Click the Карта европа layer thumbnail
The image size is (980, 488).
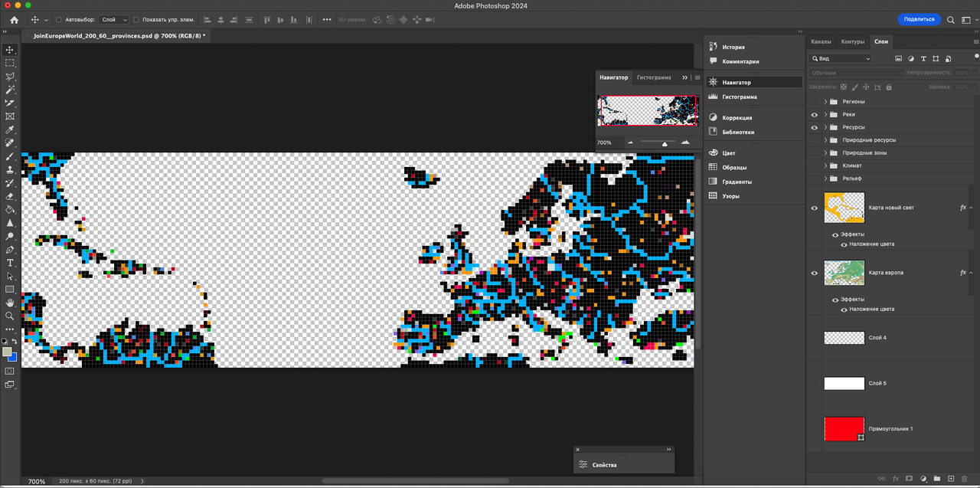coord(844,273)
